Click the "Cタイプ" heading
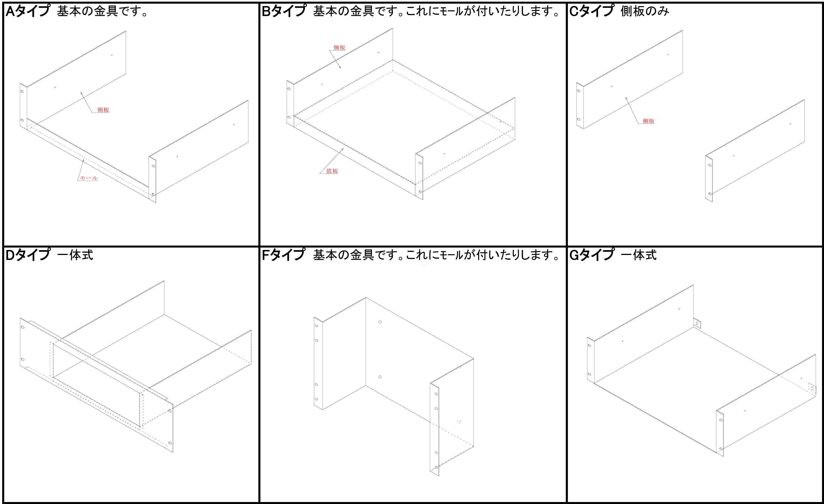This screenshot has width=824, height=504. point(592,11)
